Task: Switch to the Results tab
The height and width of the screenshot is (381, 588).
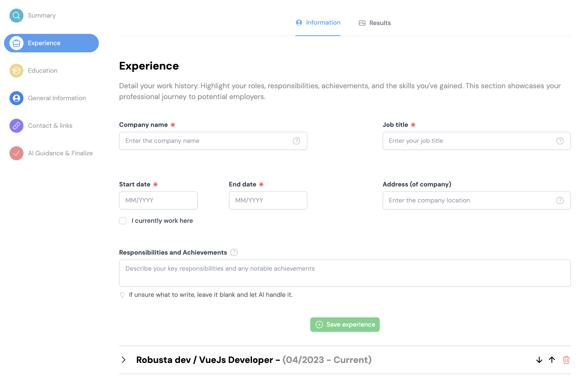Action: pyautogui.click(x=375, y=23)
